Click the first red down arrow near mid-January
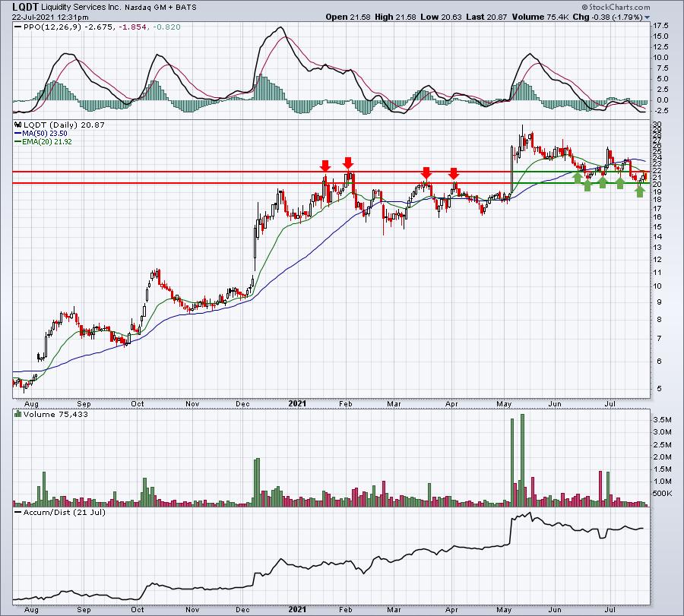The image size is (684, 616). click(325, 166)
